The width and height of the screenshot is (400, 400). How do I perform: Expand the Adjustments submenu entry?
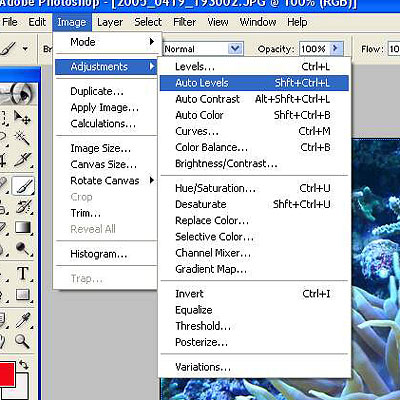click(x=106, y=67)
